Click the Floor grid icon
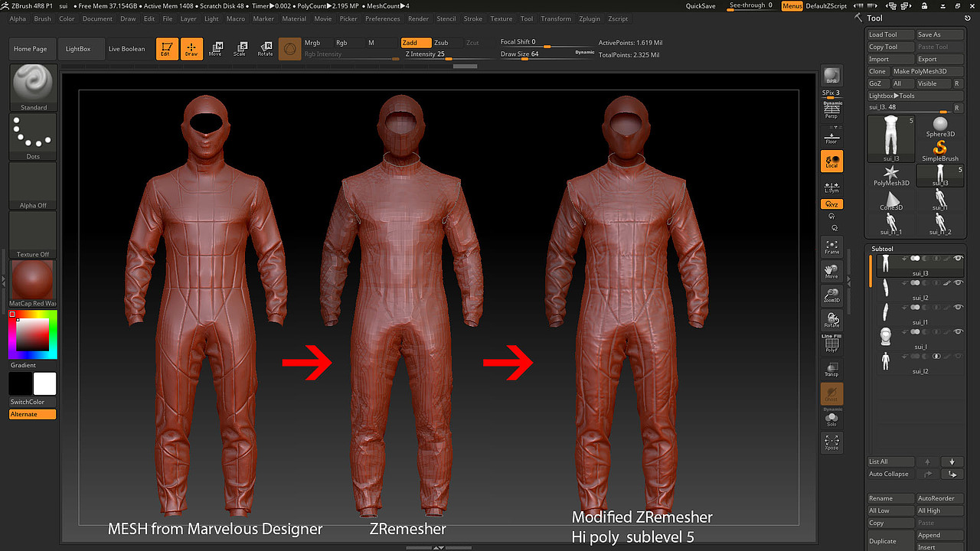980x551 pixels. pos(831,136)
